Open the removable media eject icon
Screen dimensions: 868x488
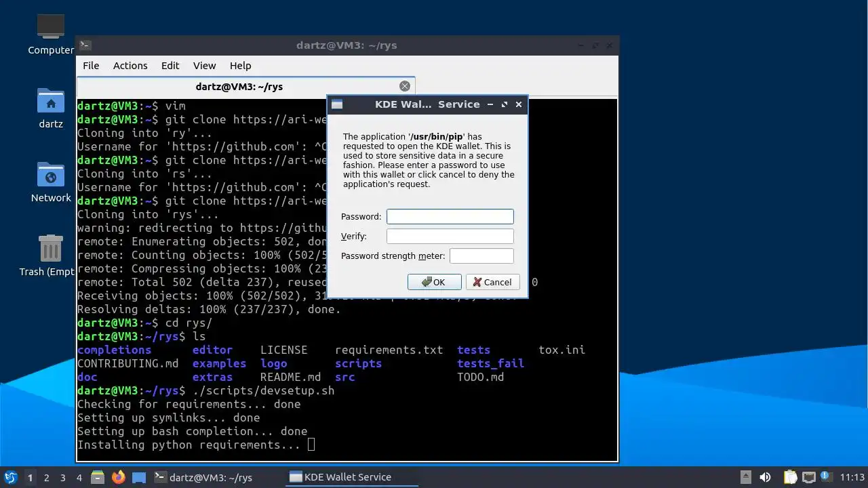click(745, 477)
